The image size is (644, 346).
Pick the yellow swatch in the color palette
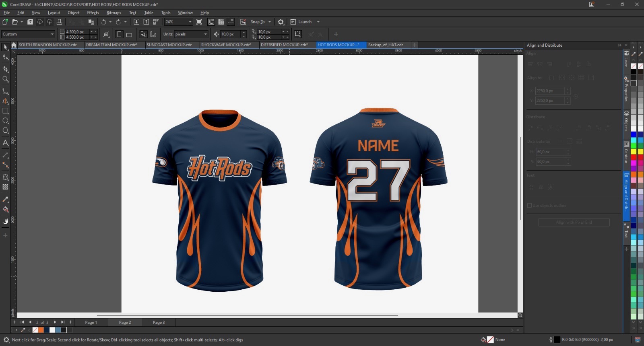coord(634,151)
